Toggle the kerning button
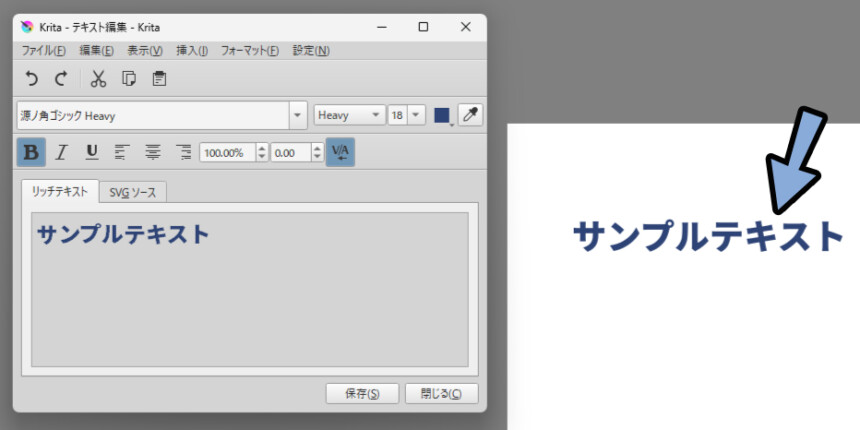 click(340, 152)
